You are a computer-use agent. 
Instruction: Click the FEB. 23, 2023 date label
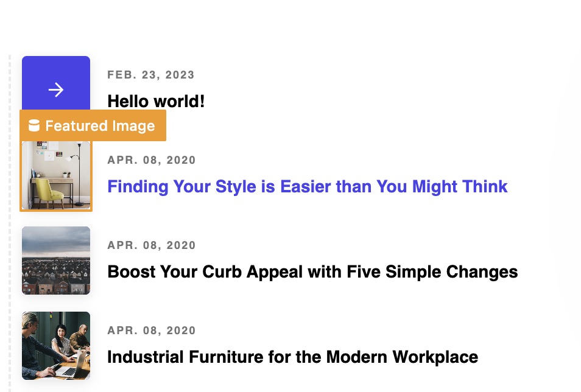tap(151, 75)
